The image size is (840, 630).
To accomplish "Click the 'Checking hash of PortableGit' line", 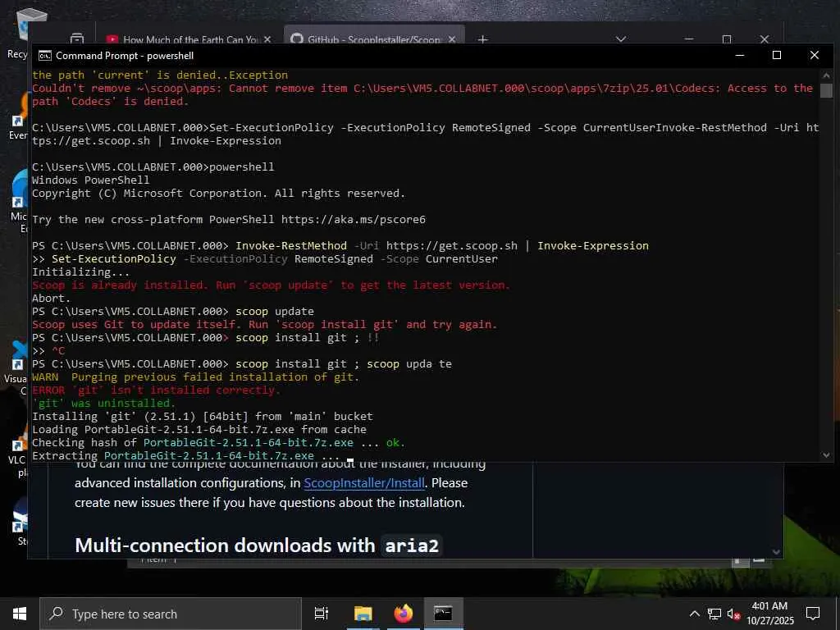I will [x=218, y=442].
